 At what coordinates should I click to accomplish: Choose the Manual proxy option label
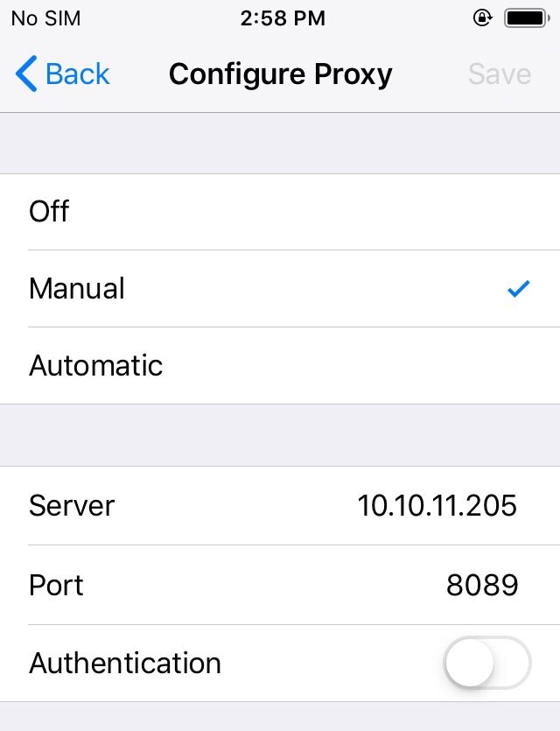[x=77, y=289]
